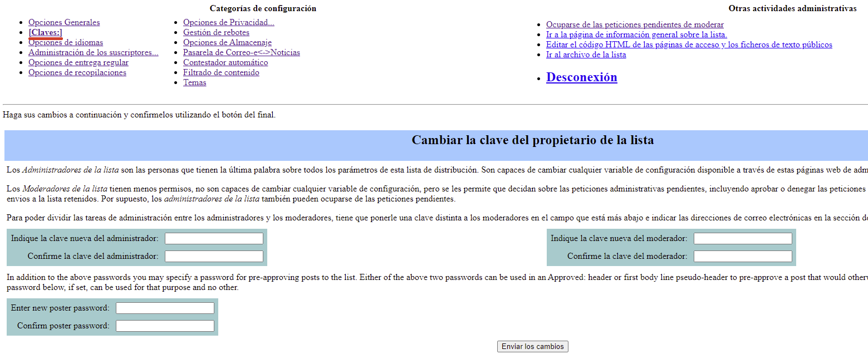Click the Confirm poster password label

(x=63, y=326)
